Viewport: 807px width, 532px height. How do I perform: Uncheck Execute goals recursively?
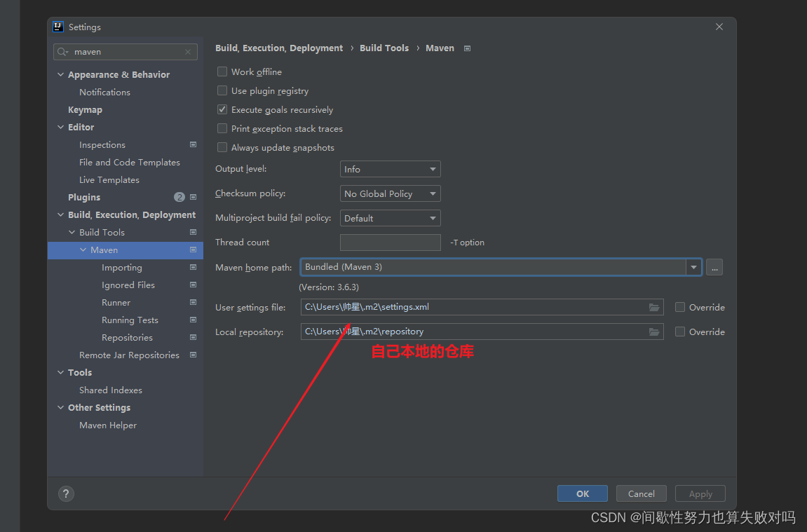222,109
